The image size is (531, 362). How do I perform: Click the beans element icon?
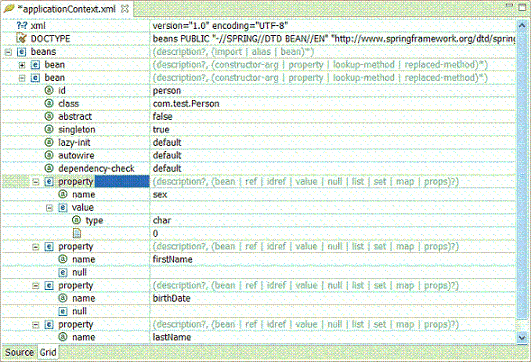[21, 52]
